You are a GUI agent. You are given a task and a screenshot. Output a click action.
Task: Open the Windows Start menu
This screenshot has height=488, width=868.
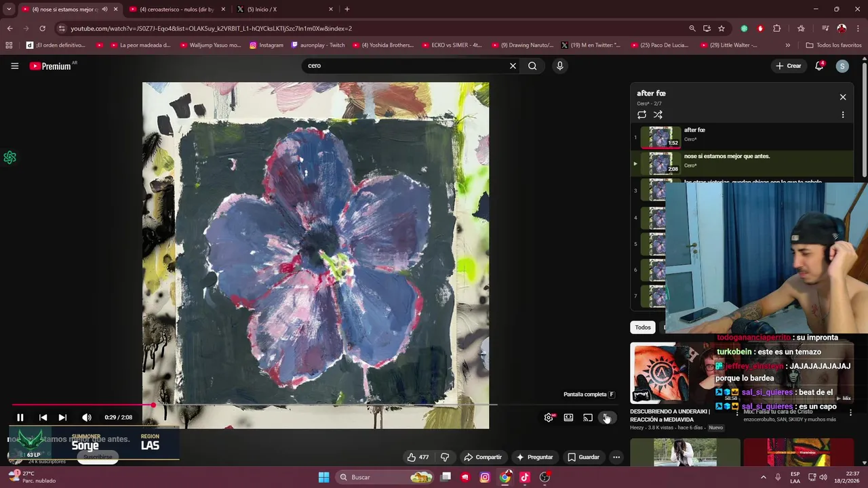[323, 477]
